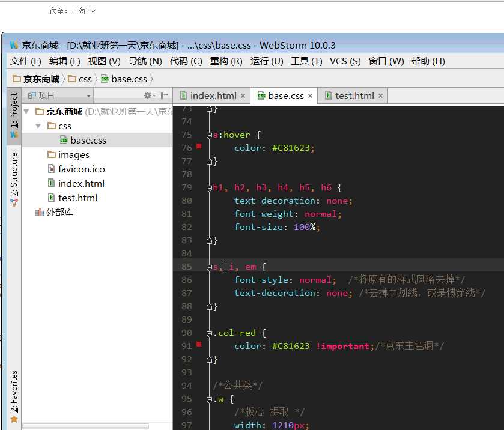Open the 文件 (F) menu
The height and width of the screenshot is (430, 504).
tap(25, 61)
